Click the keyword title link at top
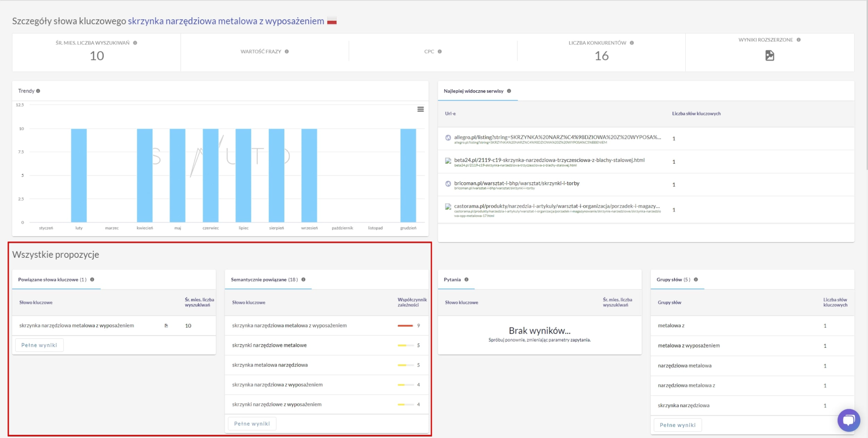Image resolution: width=868 pixels, height=438 pixels. pyautogui.click(x=226, y=21)
